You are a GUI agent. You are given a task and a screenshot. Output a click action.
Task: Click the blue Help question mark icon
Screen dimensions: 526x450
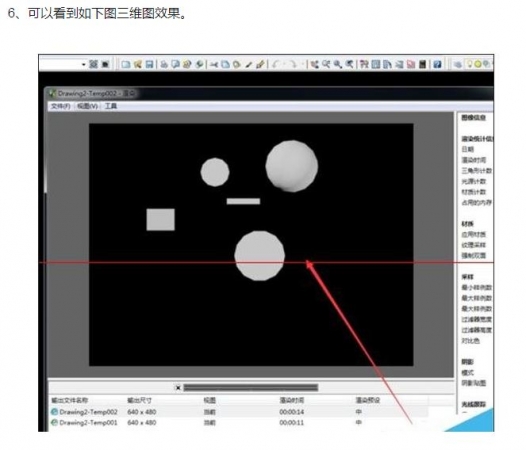coord(437,64)
